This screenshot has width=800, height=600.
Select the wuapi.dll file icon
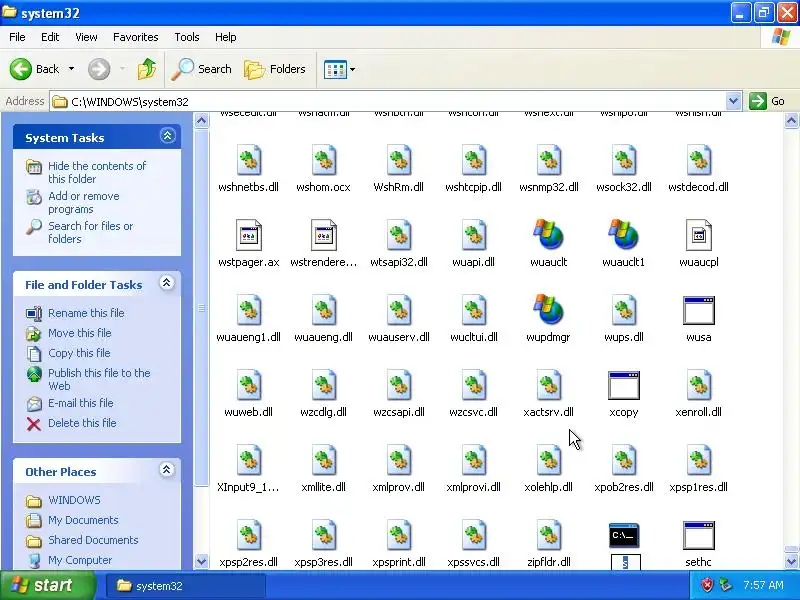click(x=473, y=235)
